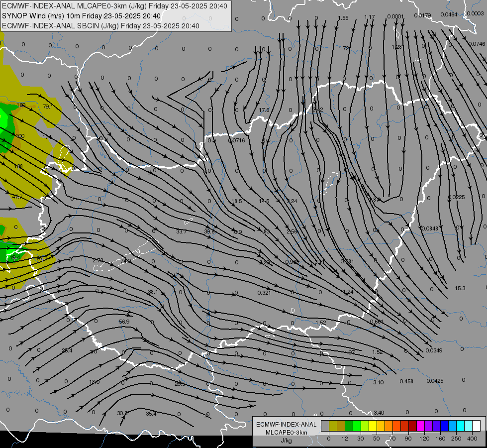Image resolution: width=487 pixels, height=448 pixels.
Task: Click the legend's ECMWF-INDEX-ANAL title
Action: [x=287, y=425]
